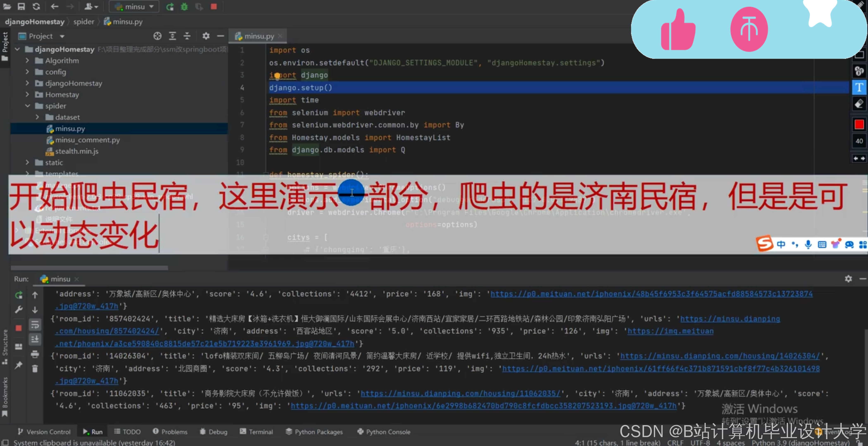Screen dimensions: 868x446
Task: Open Project panel gear options
Action: click(x=206, y=36)
